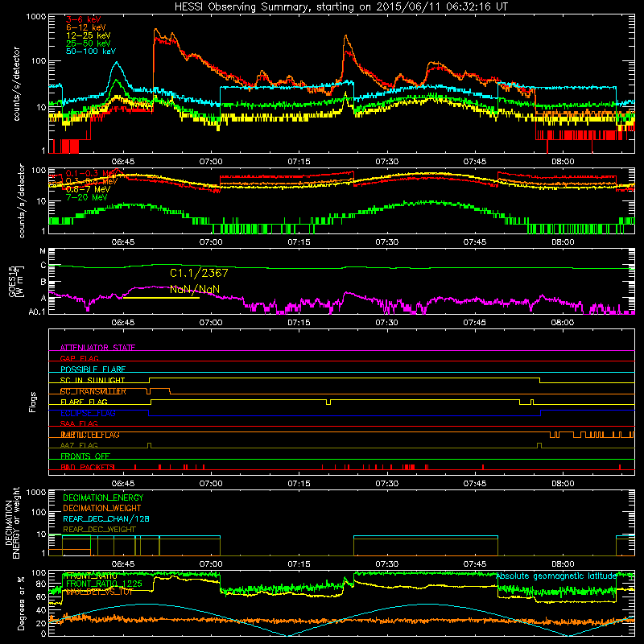Viewport: 644px width, 644px height.
Task: Click the Degrees or % axis title
Action: coord(21,603)
